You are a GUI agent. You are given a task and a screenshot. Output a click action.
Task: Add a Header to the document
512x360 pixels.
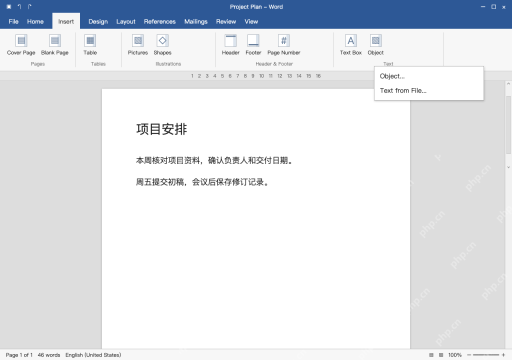click(231, 45)
